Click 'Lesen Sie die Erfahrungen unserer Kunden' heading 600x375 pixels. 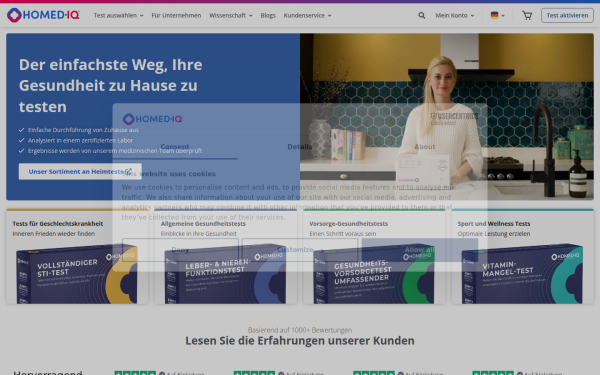click(x=300, y=341)
